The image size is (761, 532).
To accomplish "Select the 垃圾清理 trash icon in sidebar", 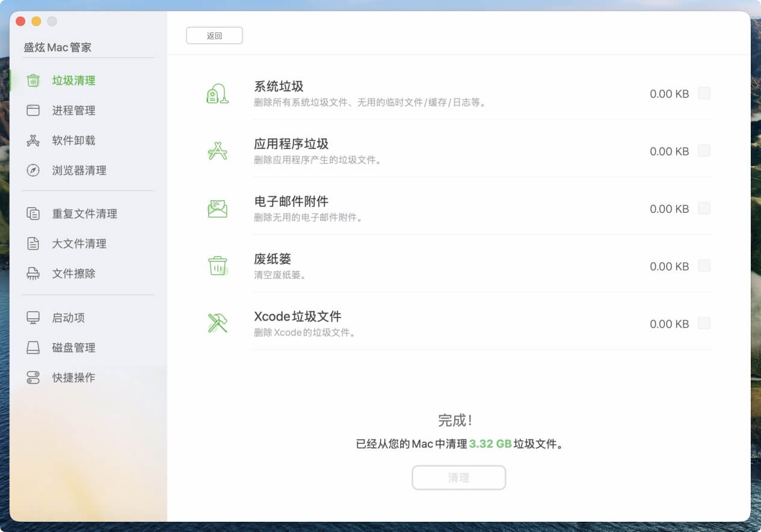I will (34, 80).
